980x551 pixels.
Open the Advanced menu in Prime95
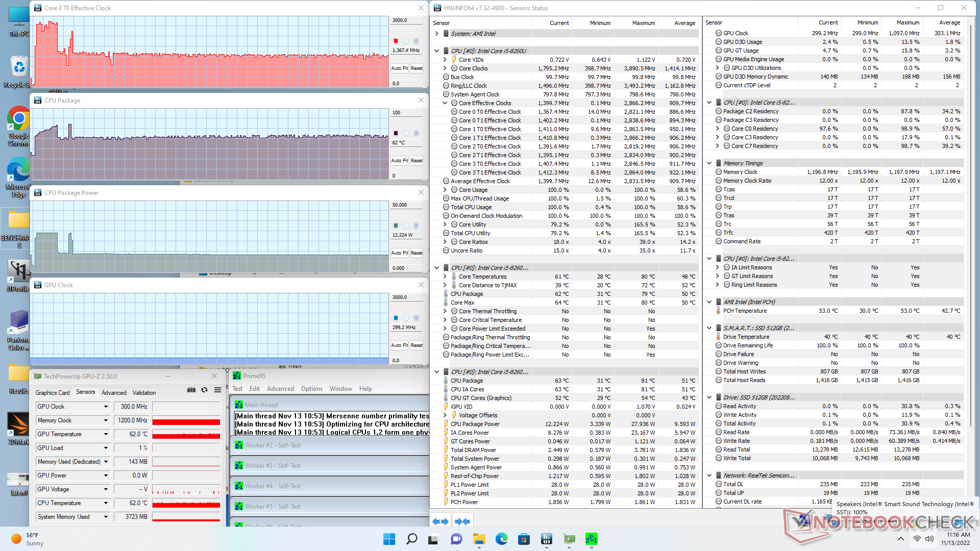click(x=280, y=389)
